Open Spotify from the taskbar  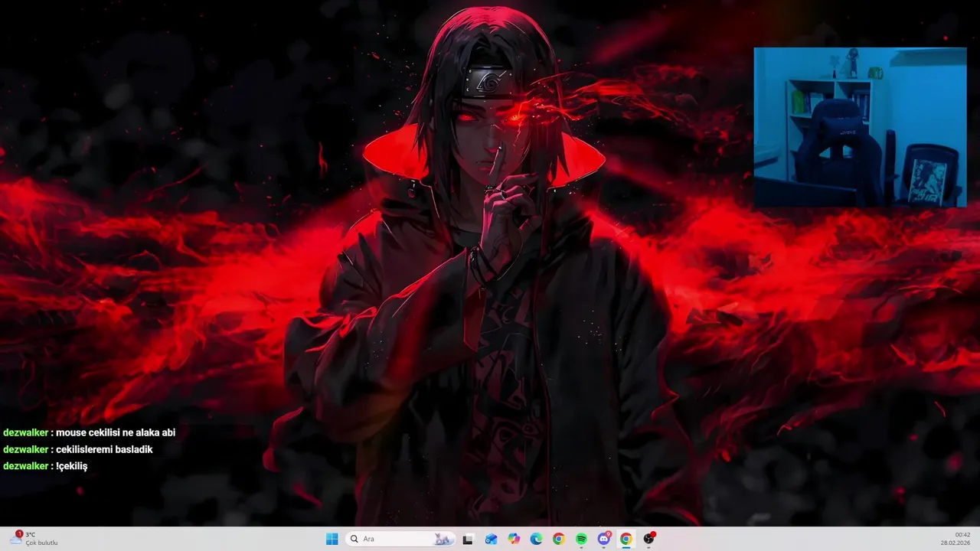[581, 539]
